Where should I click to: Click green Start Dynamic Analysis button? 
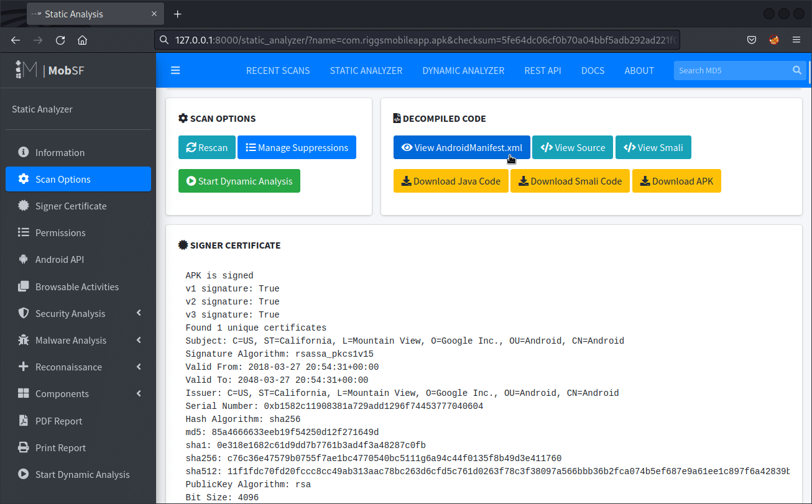pyautogui.click(x=239, y=181)
